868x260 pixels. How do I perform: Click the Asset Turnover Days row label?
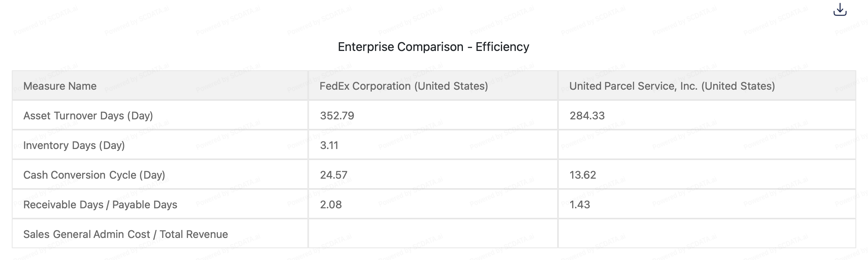click(x=88, y=116)
